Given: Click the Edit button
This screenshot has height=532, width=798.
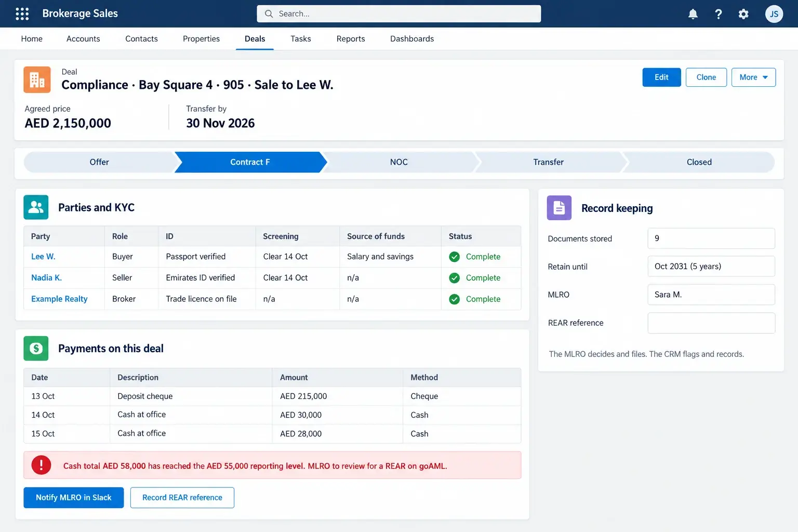Looking at the screenshot, I should pyautogui.click(x=661, y=77).
